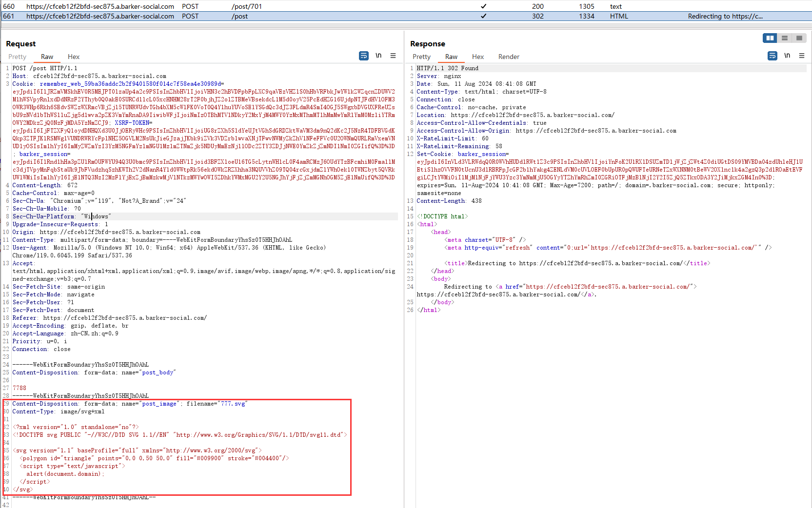Screen dimensions: 812x508
Task: Click the 'Redirecting to https://c...' title cell
Action: click(726, 16)
